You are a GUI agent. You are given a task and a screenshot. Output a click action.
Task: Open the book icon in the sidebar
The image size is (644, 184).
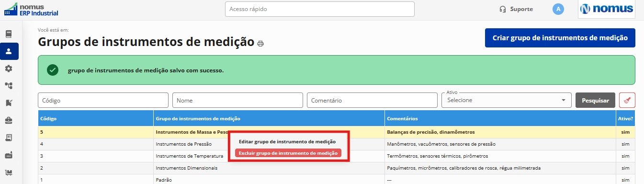pyautogui.click(x=9, y=34)
